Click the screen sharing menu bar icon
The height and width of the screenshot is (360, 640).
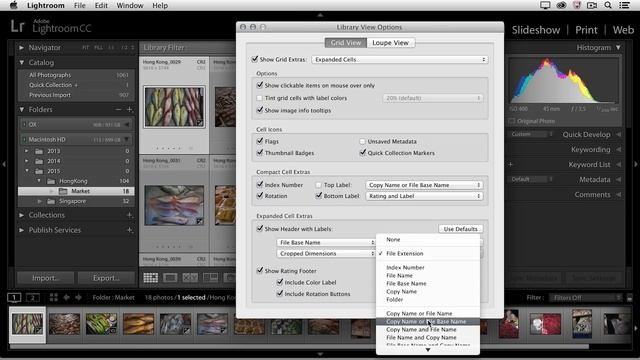[544, 5]
